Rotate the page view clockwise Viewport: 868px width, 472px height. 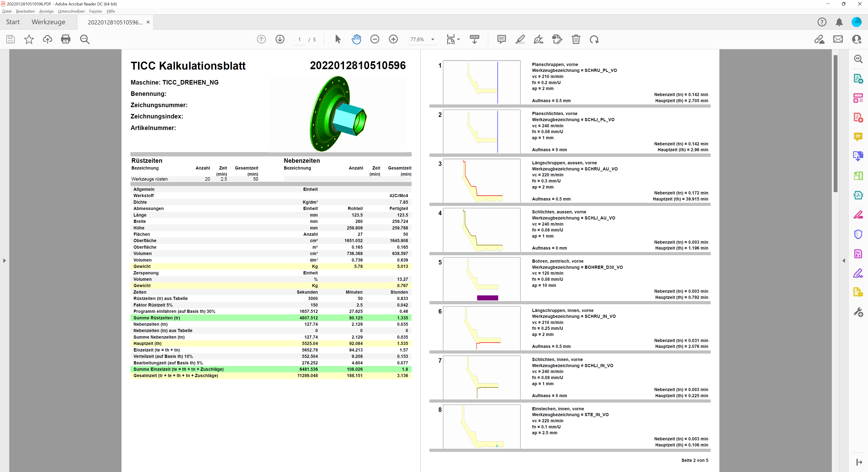594,39
